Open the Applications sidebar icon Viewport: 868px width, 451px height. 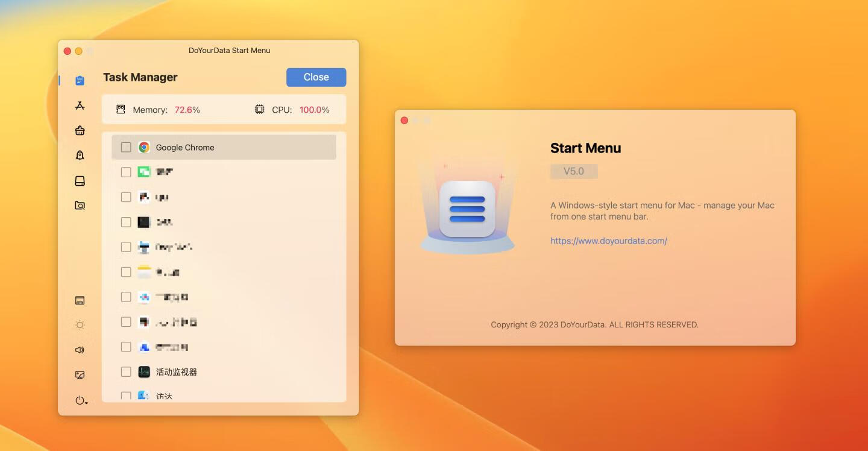(80, 106)
